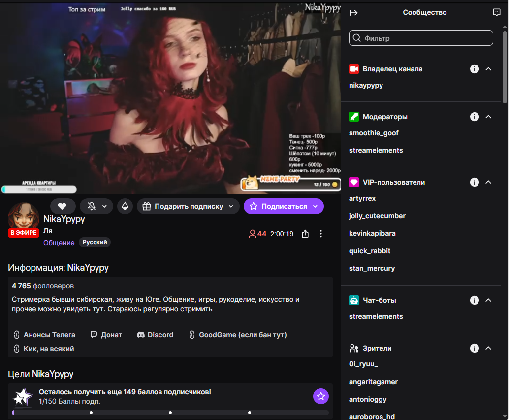Click the VIP pink diamond badge icon

(354, 182)
